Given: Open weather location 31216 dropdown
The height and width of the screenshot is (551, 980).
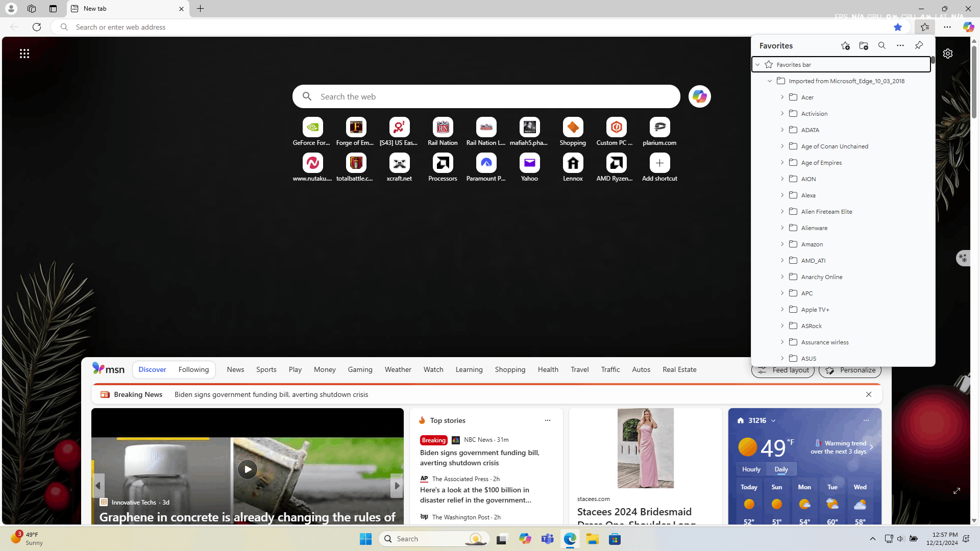Looking at the screenshot, I should click(773, 421).
